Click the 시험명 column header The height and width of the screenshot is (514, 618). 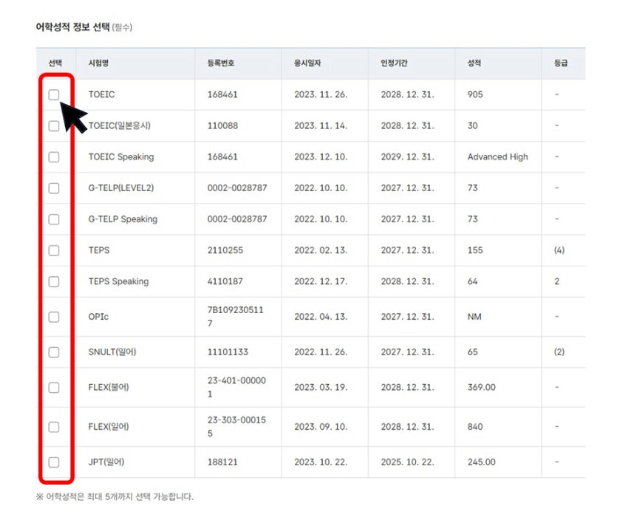pyautogui.click(x=99, y=63)
